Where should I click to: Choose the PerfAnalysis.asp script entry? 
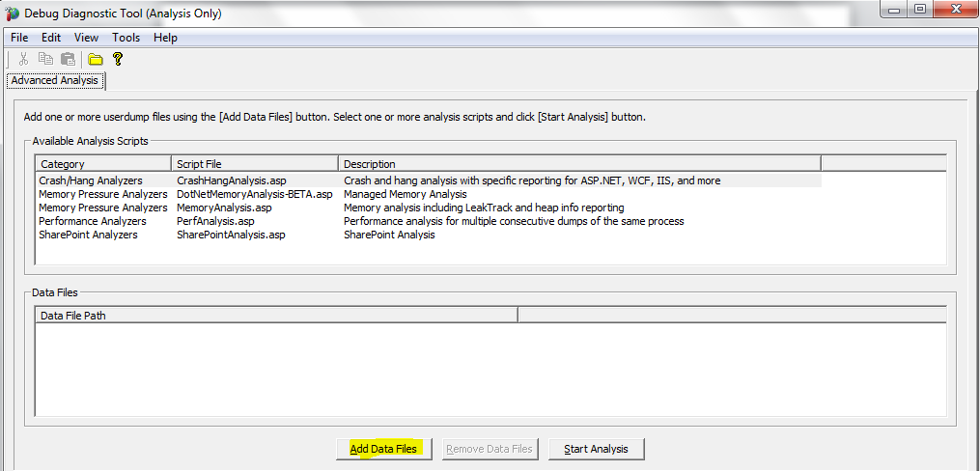click(x=215, y=221)
